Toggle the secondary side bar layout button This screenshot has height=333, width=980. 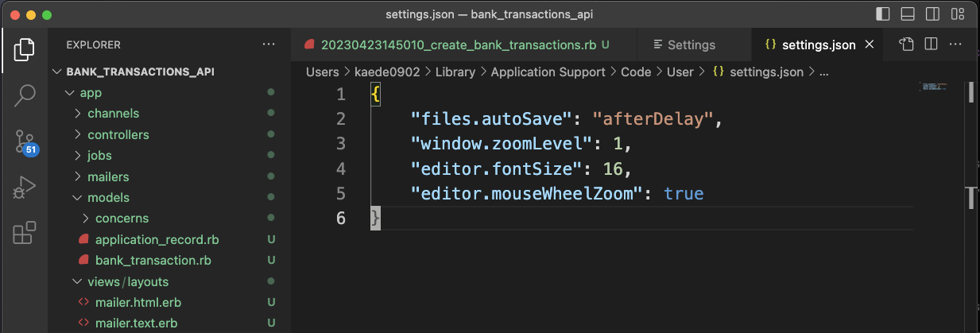click(933, 14)
